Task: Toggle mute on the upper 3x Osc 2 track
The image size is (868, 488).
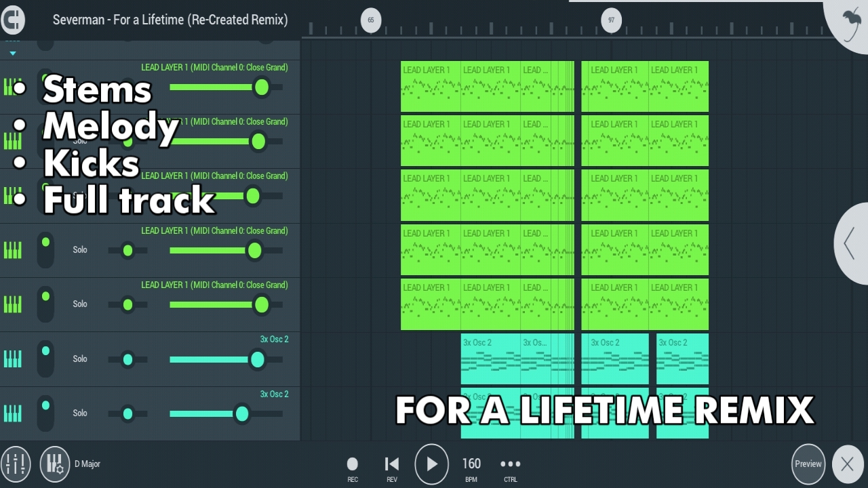Action: click(45, 359)
